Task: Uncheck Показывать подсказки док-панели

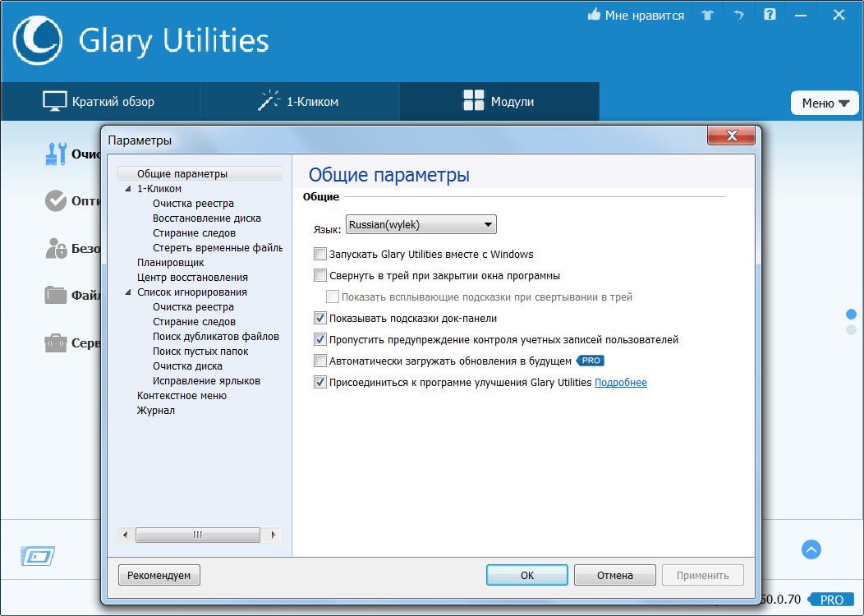Action: pos(320,318)
